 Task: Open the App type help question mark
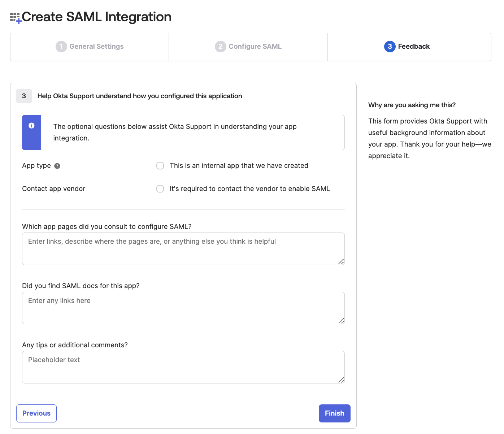tap(57, 166)
